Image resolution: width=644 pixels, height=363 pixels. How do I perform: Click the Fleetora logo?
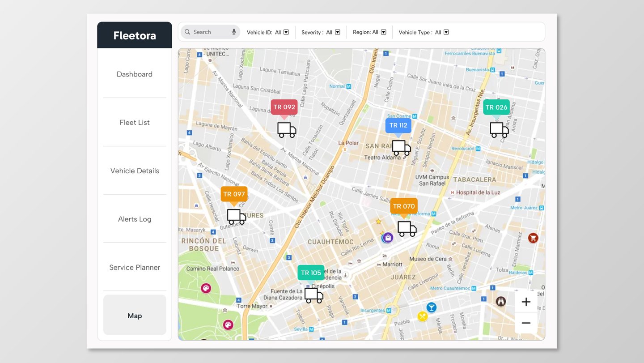(x=135, y=35)
